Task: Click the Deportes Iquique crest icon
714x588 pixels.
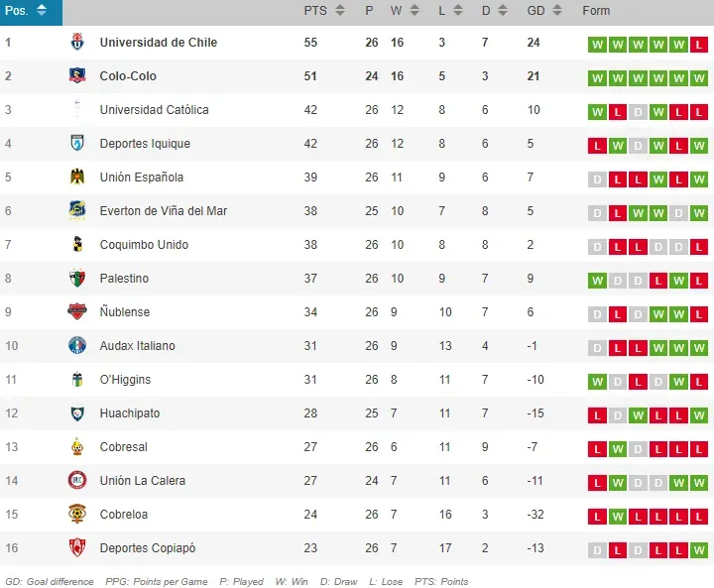Action: (x=77, y=144)
